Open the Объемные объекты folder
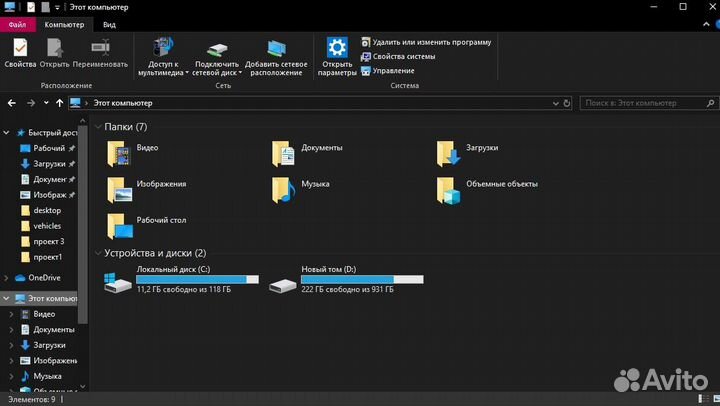 click(450, 188)
